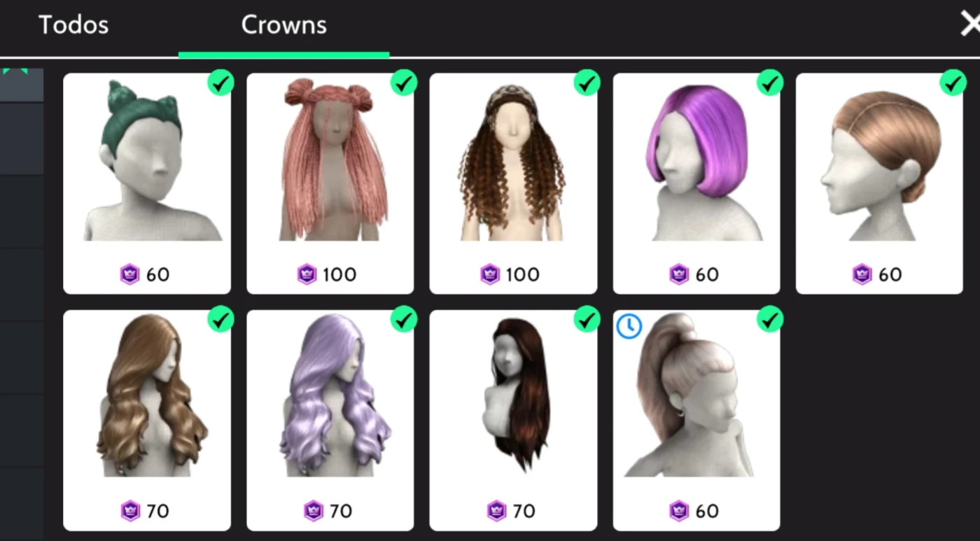Pick the lavender wavy long hair
Image resolution: width=980 pixels, height=541 pixels.
[x=330, y=420]
